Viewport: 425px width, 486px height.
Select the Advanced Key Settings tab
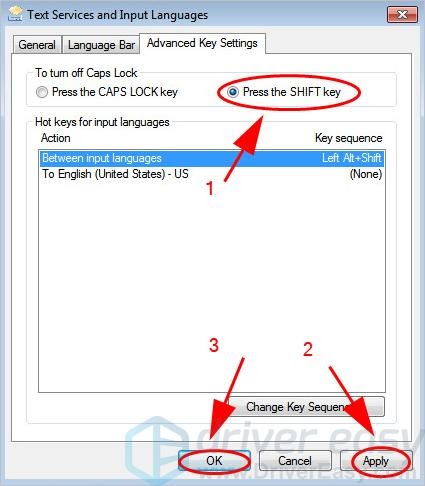click(202, 43)
